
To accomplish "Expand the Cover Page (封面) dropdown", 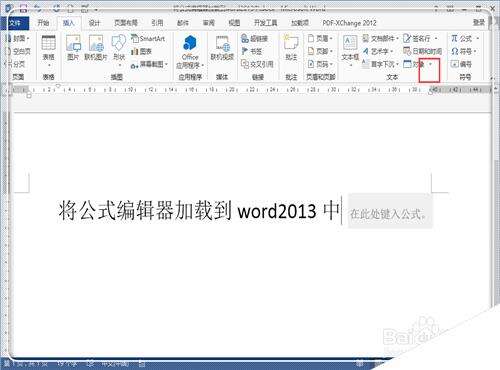I will (28, 39).
